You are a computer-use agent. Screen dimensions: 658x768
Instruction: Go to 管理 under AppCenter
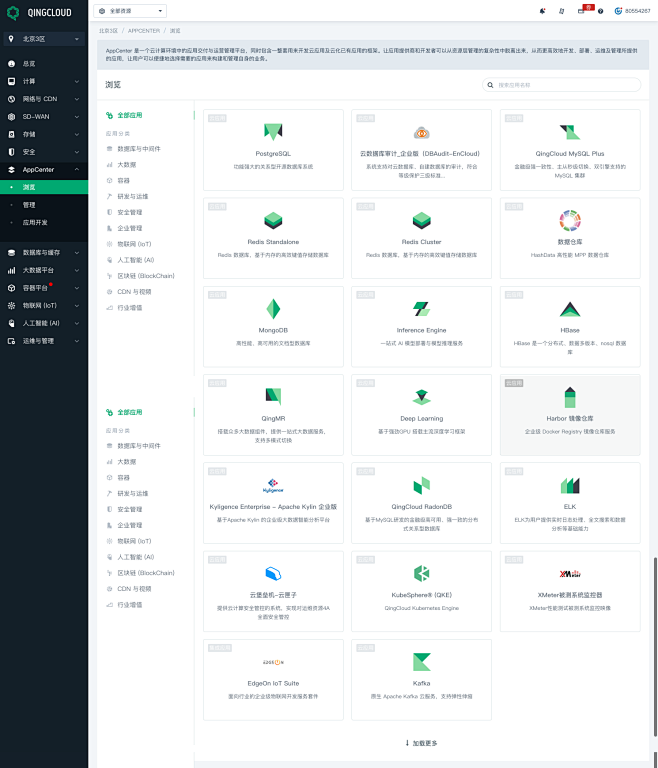[29, 204]
